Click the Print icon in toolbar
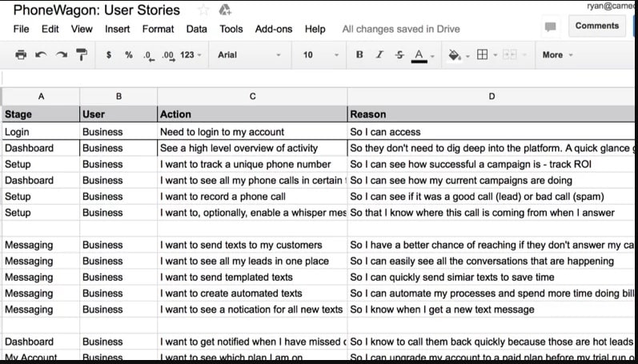This screenshot has width=638, height=364. pos(21,54)
